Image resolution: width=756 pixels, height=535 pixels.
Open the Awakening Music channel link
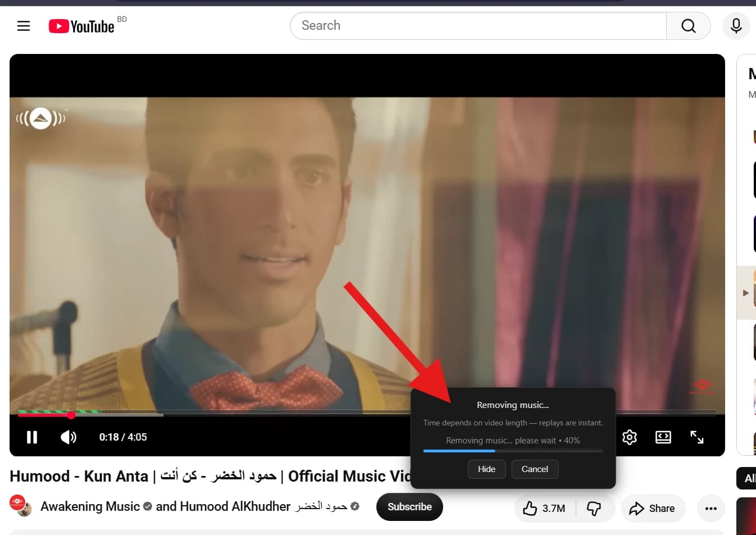pos(90,507)
